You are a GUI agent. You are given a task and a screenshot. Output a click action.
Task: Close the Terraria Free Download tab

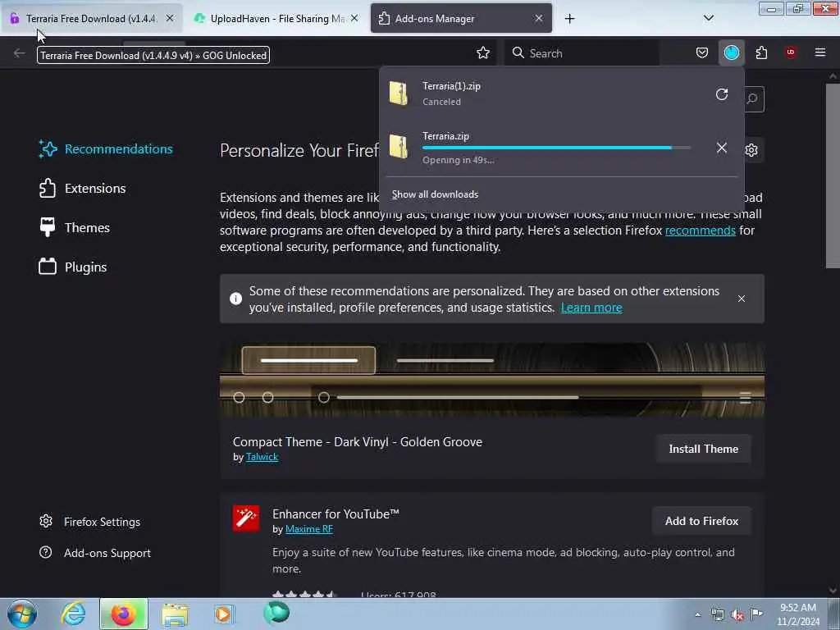pos(169,18)
